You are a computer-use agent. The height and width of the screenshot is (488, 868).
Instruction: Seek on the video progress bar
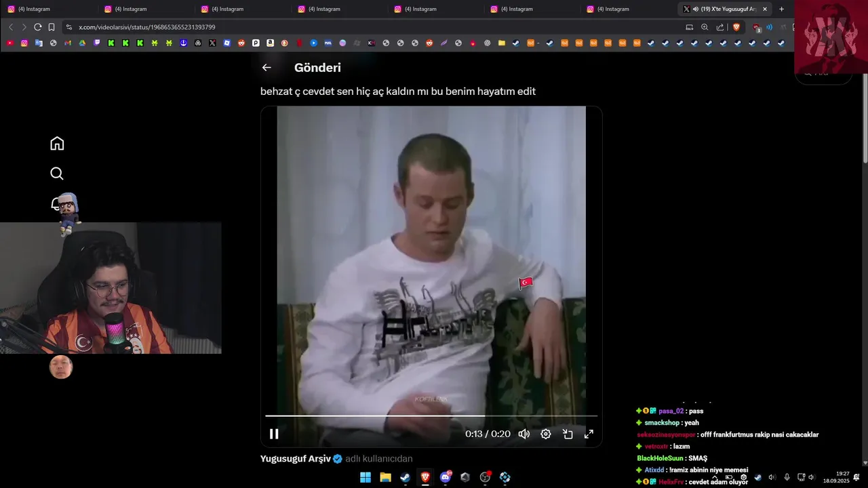431,415
